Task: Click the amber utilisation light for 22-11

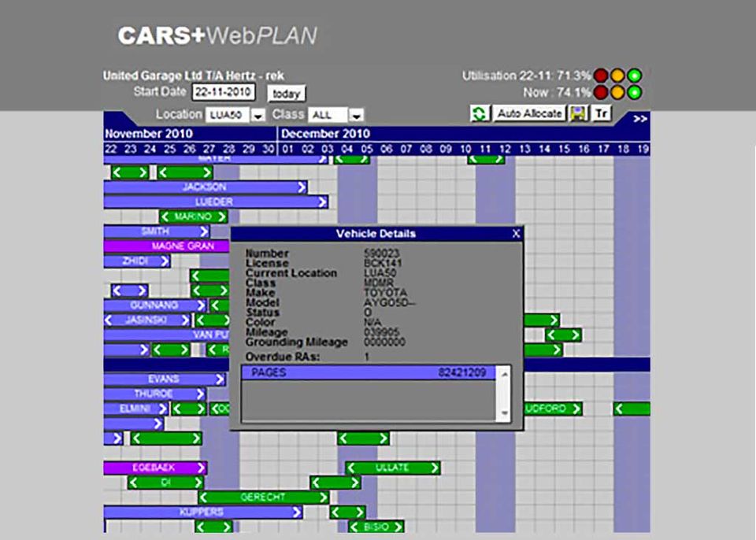Action: tap(617, 76)
